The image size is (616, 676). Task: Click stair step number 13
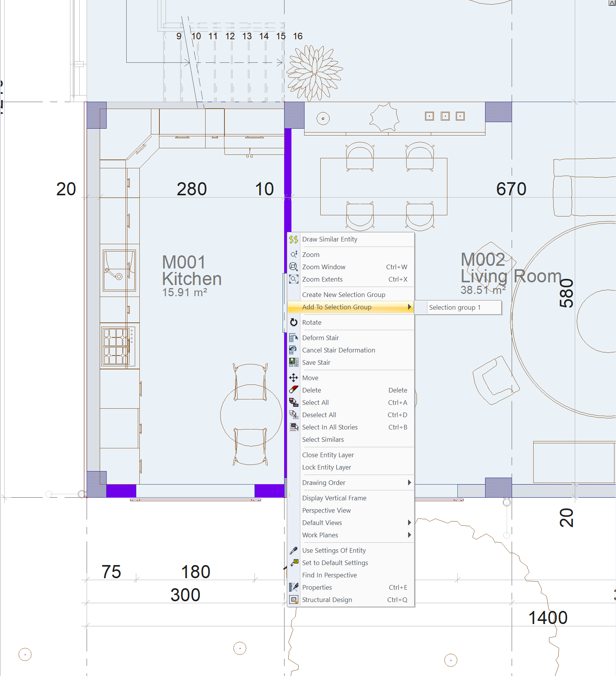pos(247,36)
